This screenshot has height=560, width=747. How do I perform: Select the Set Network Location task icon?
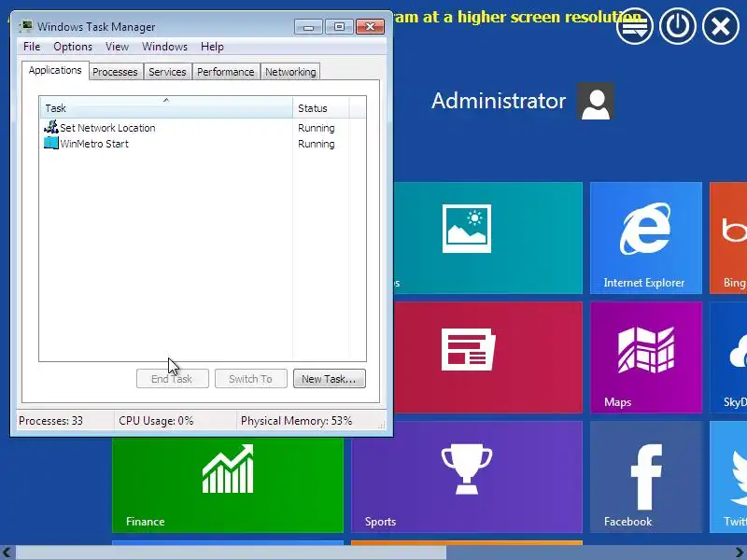[x=51, y=127]
